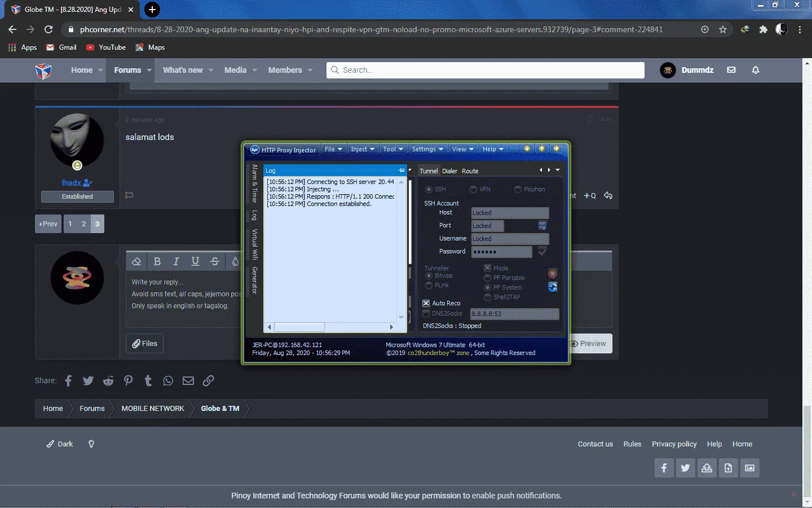Click the down arrow icon in HTTP Proxy Injector title bar
This screenshot has width=812, height=508.
[527, 149]
